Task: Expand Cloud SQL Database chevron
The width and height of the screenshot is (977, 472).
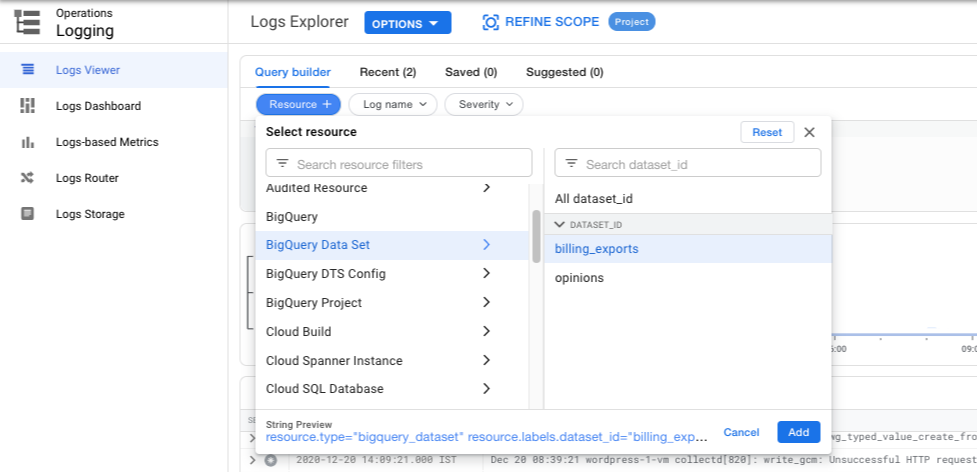Action: 487,389
